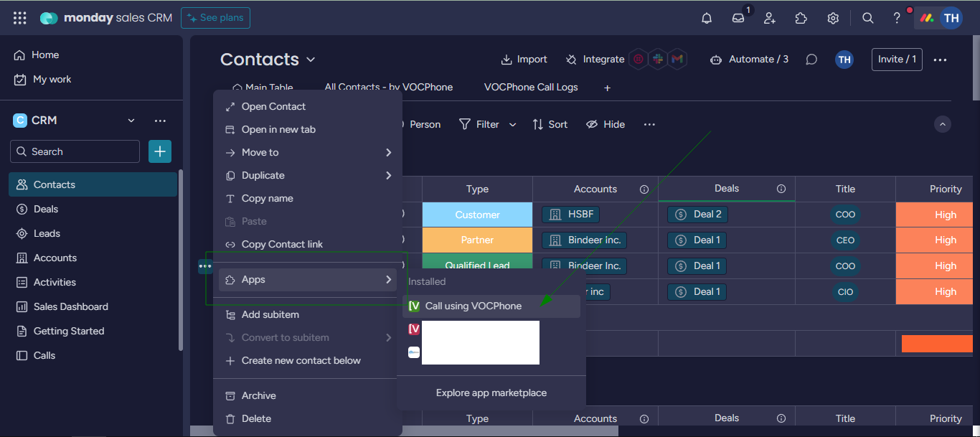Image resolution: width=980 pixels, height=437 pixels.
Task: Choose Archive in the context menu
Action: [258, 395]
